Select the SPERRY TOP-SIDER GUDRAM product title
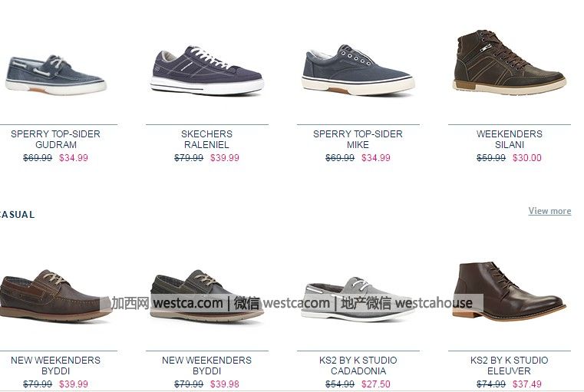 pyautogui.click(x=55, y=139)
